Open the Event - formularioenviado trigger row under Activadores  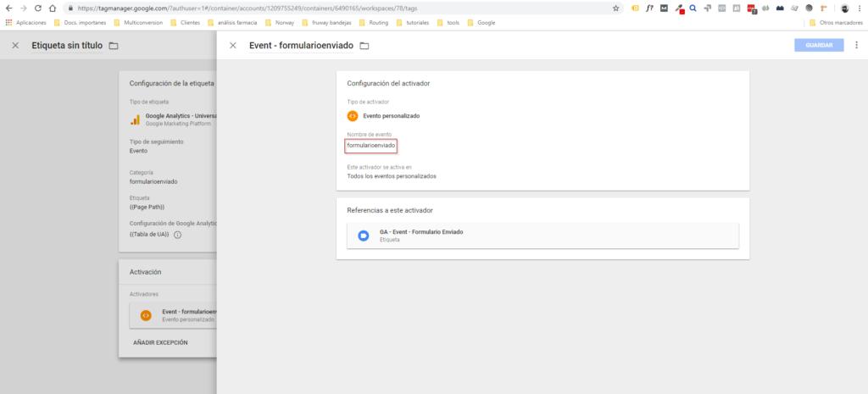coord(173,315)
